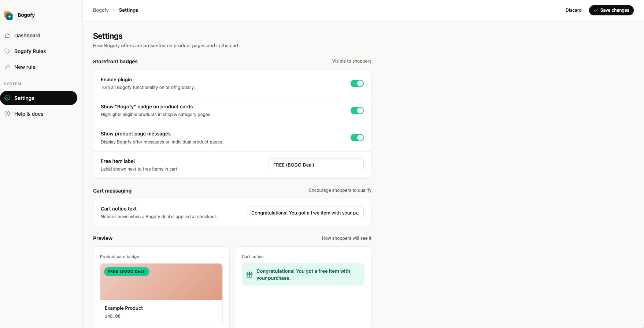Viewport: 644px width, 328px height.
Task: Click the Example Product name
Action: tap(124, 308)
